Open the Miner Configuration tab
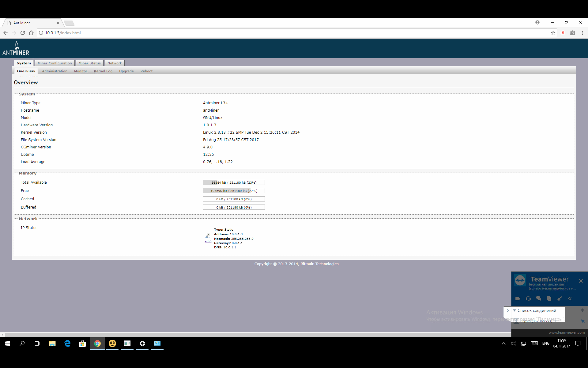Viewport: 588px width, 368px height. point(55,63)
